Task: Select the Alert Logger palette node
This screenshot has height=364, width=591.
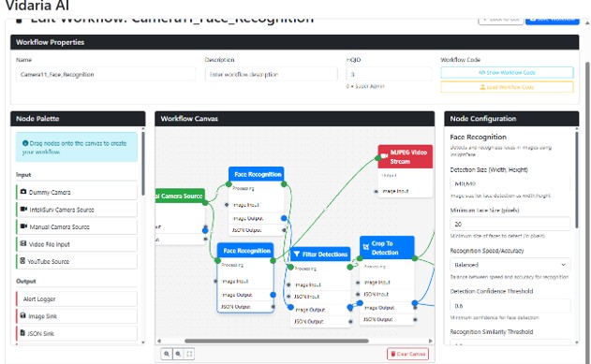Action: click(77, 298)
